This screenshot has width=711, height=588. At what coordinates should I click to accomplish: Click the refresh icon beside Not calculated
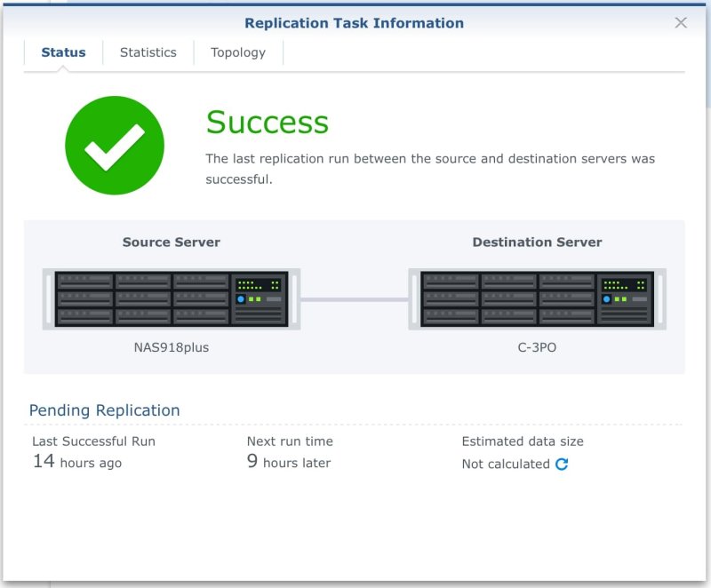point(562,464)
